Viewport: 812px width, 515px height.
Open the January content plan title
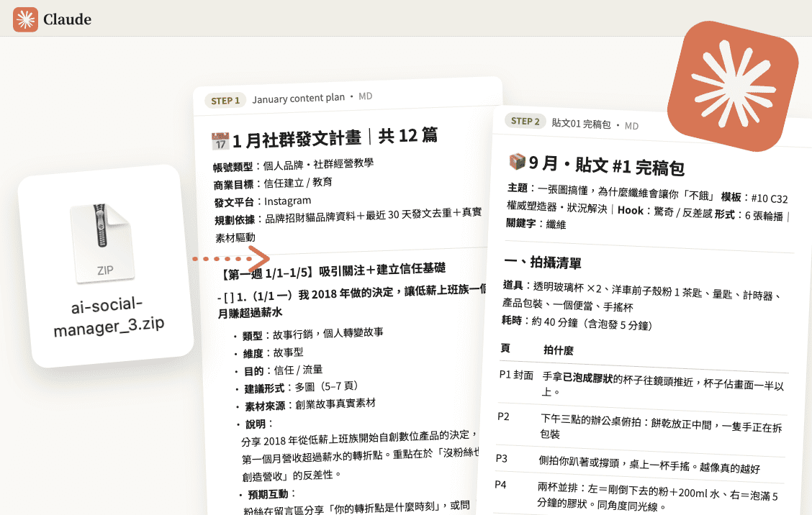pos(298,99)
